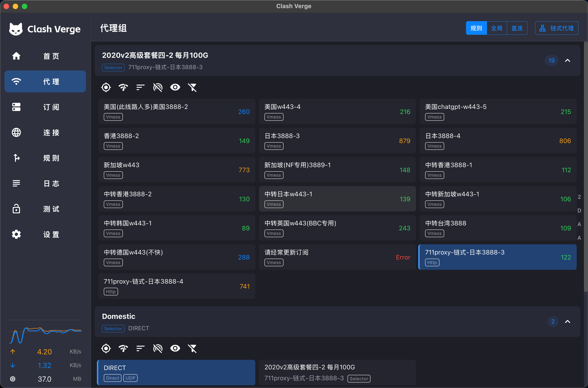This screenshot has width=588, height=388.
Task: Toggle filter in Domestic group toolbar
Action: pos(192,348)
